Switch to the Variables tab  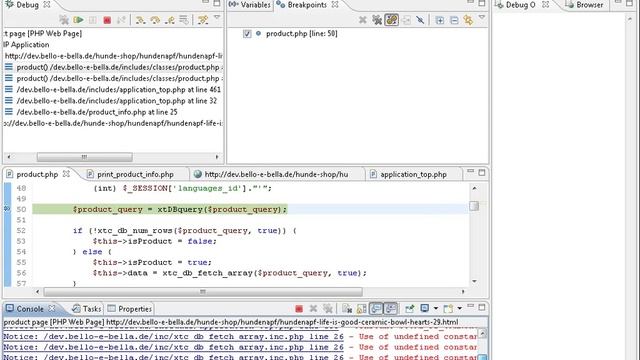(x=250, y=5)
